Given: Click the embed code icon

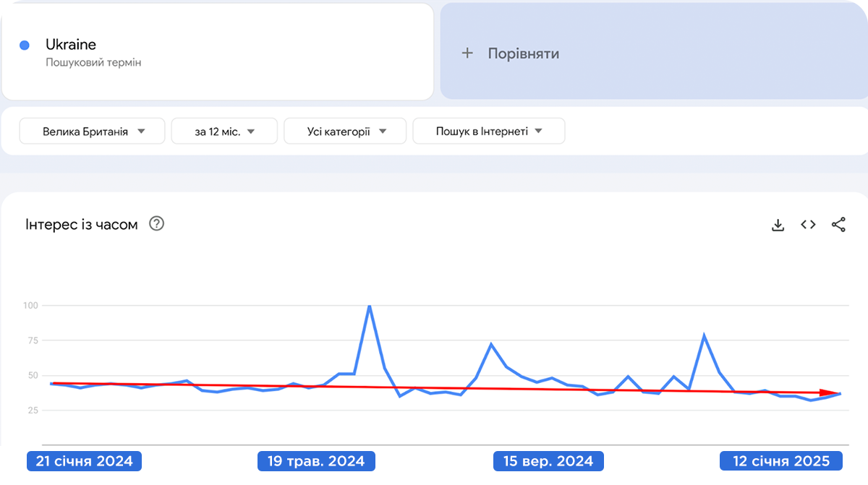Looking at the screenshot, I should pyautogui.click(x=808, y=225).
